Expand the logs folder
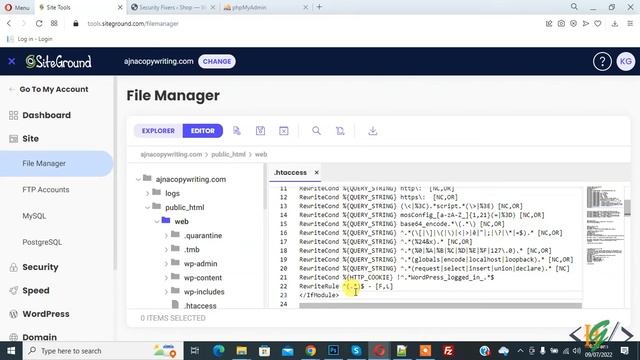Image resolution: width=640 pixels, height=360 pixels. 147,193
